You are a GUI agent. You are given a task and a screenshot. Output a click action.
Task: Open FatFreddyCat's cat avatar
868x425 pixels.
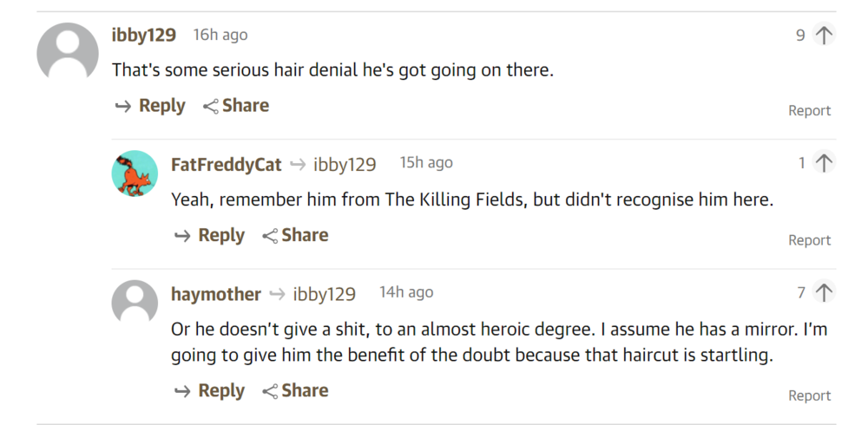[x=135, y=173]
